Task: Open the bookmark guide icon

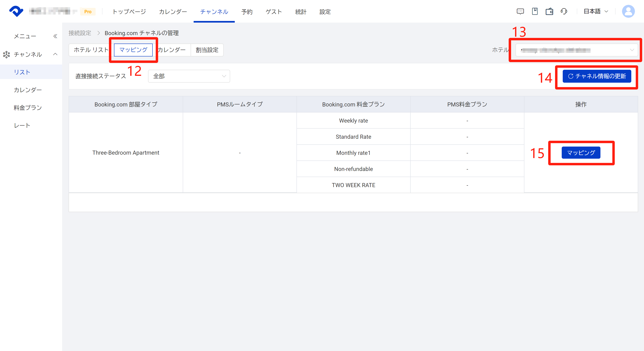Action: pyautogui.click(x=535, y=11)
